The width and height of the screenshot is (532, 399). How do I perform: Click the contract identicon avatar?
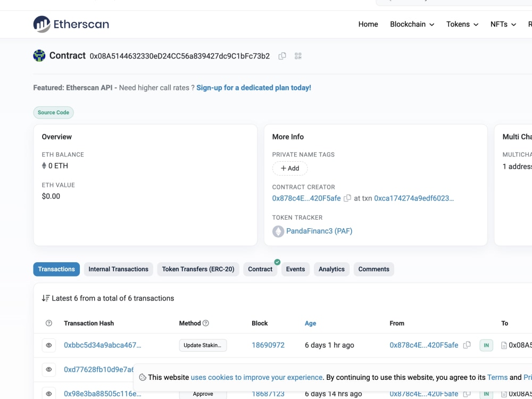point(39,56)
